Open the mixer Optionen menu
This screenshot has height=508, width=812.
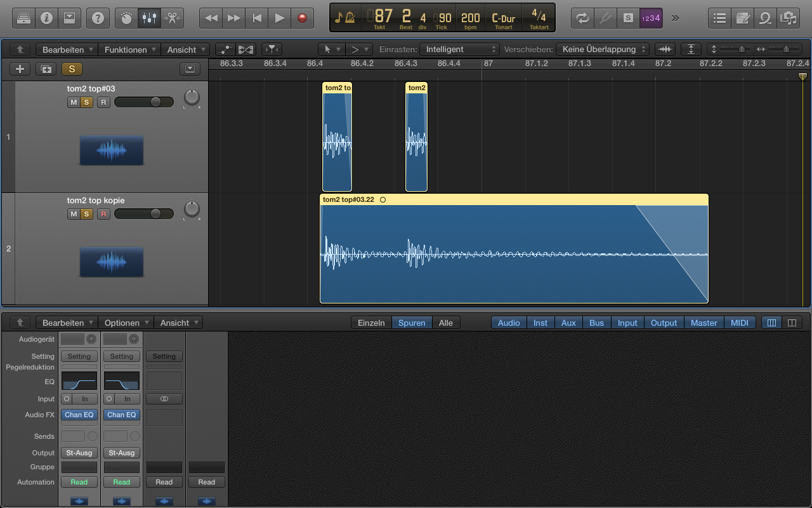pyautogui.click(x=126, y=323)
